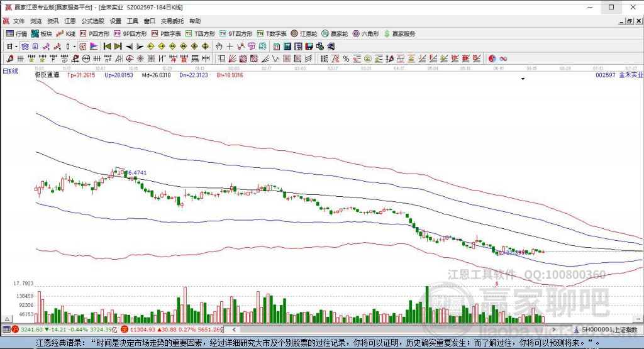
Task: Restore the inner chart window button
Action: coord(629,21)
